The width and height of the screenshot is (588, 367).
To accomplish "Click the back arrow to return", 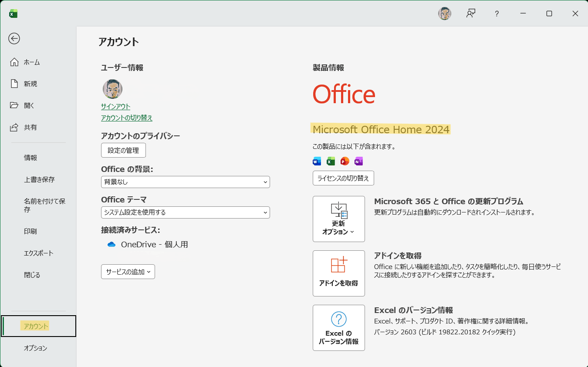I will tap(14, 39).
